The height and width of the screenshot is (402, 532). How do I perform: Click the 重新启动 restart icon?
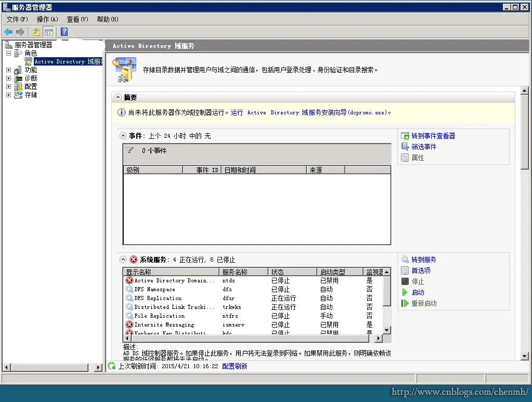point(405,303)
